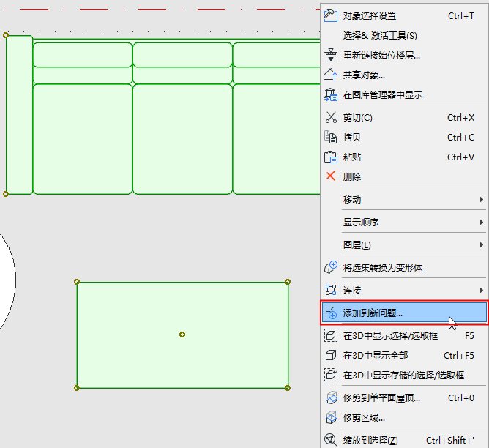The width and height of the screenshot is (489, 448).
Task: Choose 共享对象... from context menu
Action: click(x=404, y=75)
